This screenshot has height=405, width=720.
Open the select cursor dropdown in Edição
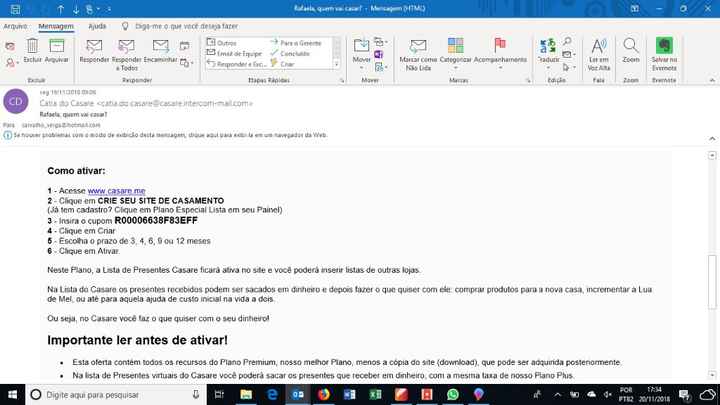[569, 68]
